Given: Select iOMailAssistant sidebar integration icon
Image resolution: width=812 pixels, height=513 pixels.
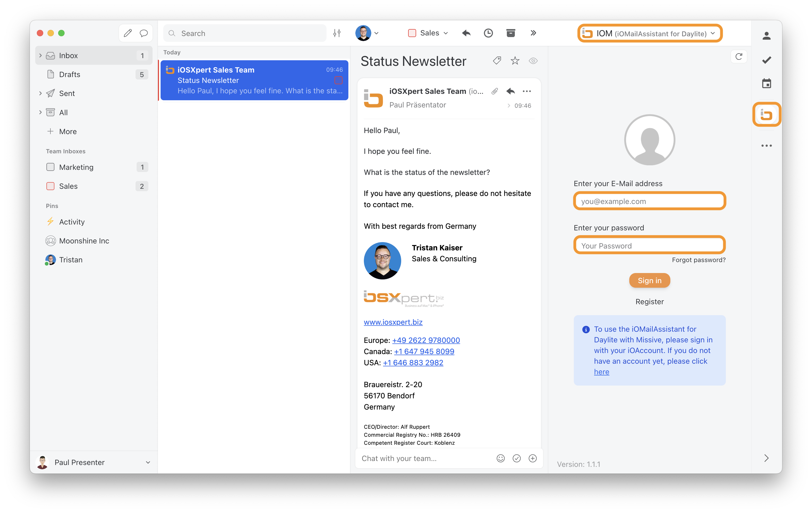Looking at the screenshot, I should [766, 115].
